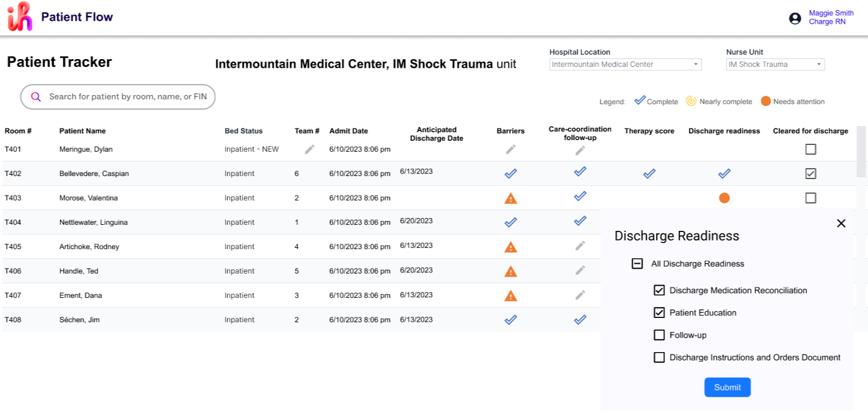Click the orange warning triangle for Morose, Valentina
Viewport: 868px width, 413px height.
511,198
